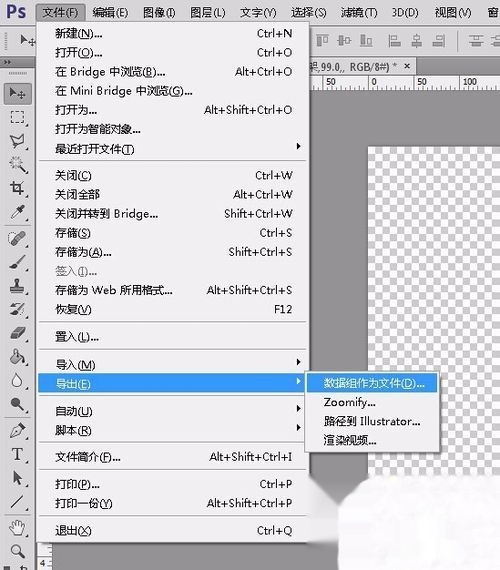Select the Zoom tool
Viewport: 500px width, 570px height.
(17, 551)
